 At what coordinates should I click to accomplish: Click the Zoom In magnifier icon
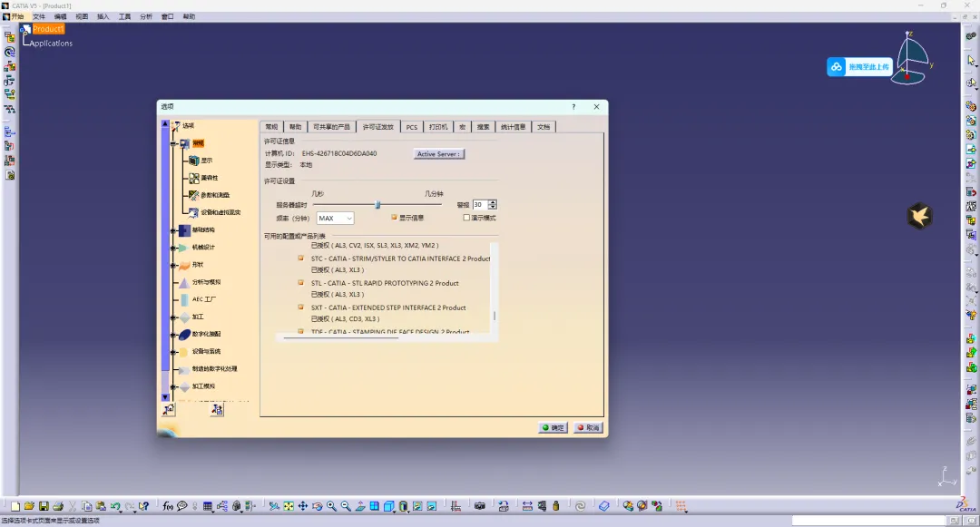tap(331, 506)
